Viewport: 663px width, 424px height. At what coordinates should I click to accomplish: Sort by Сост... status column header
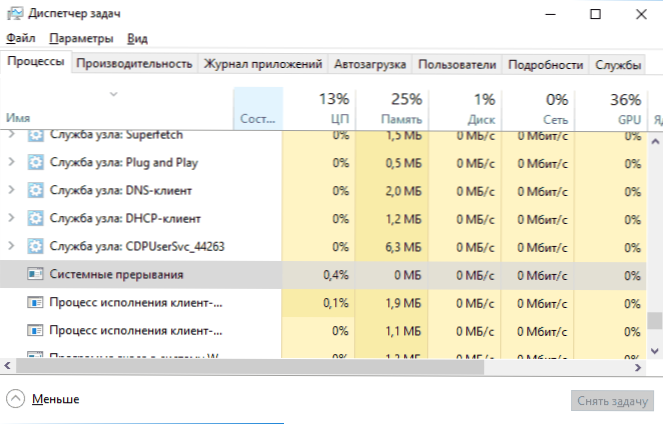(x=258, y=109)
